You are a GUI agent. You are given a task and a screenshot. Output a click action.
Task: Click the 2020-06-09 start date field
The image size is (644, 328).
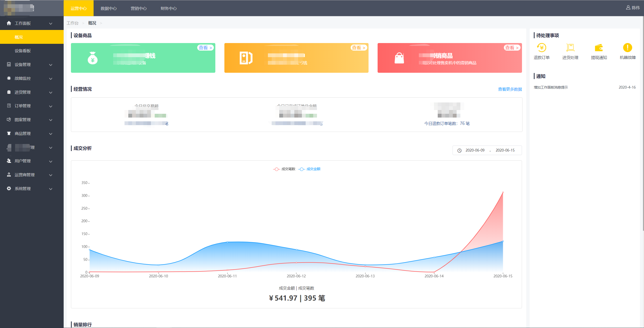(475, 150)
